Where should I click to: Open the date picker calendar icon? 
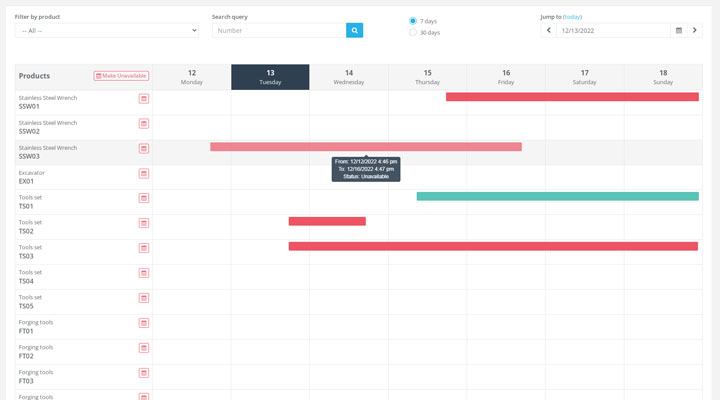click(679, 30)
